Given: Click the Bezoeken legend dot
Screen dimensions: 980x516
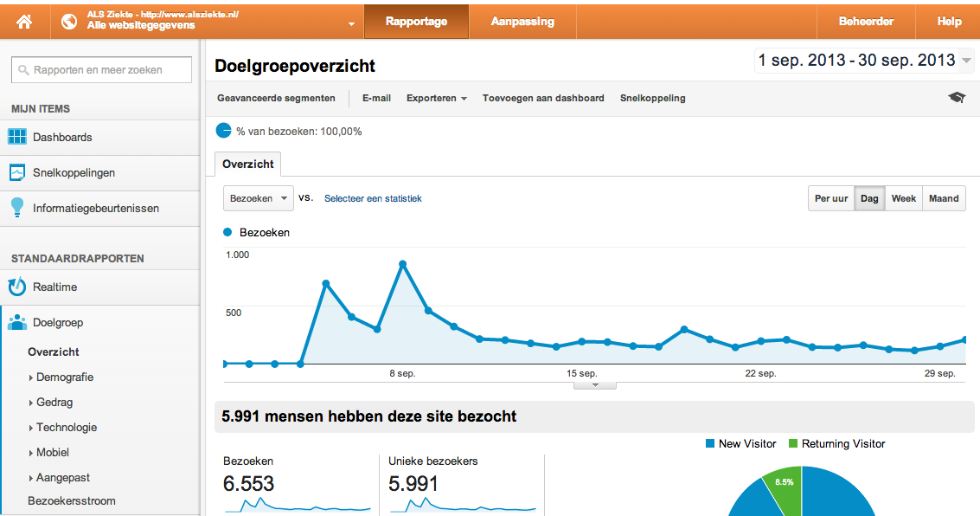Looking at the screenshot, I should [227, 232].
